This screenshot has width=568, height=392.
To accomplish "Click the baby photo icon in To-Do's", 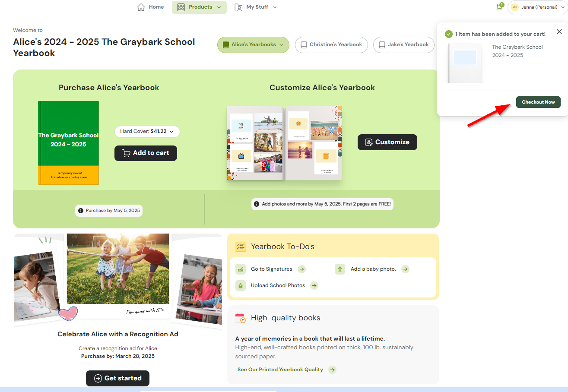I will (340, 269).
